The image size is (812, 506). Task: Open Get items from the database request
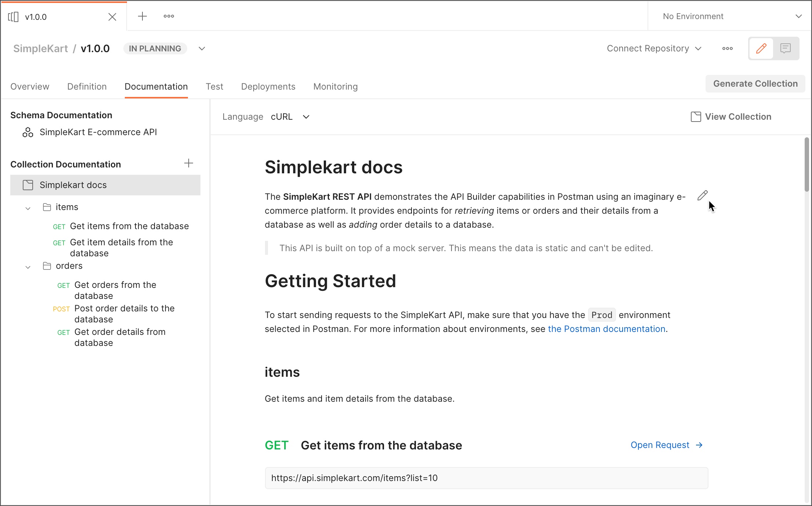point(129,226)
